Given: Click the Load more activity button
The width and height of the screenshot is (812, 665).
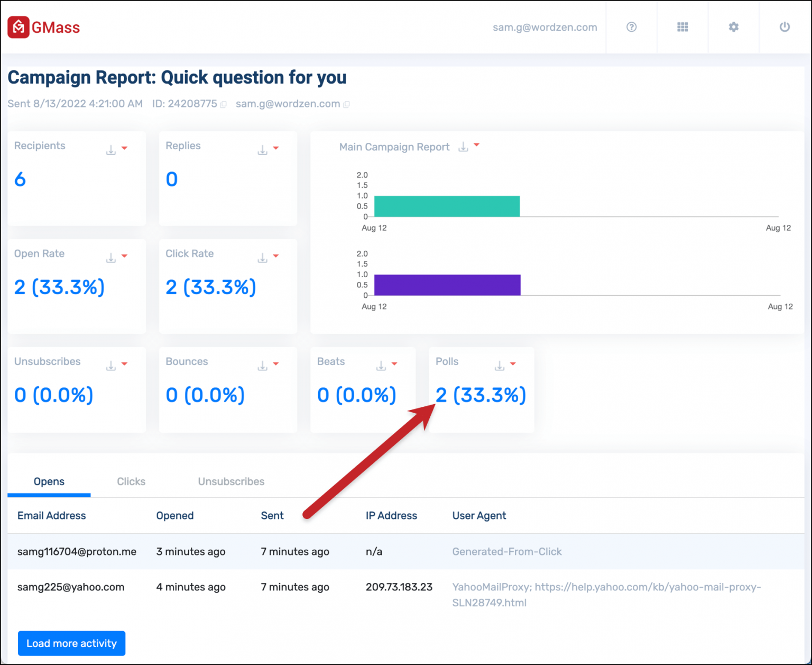Looking at the screenshot, I should [71, 643].
